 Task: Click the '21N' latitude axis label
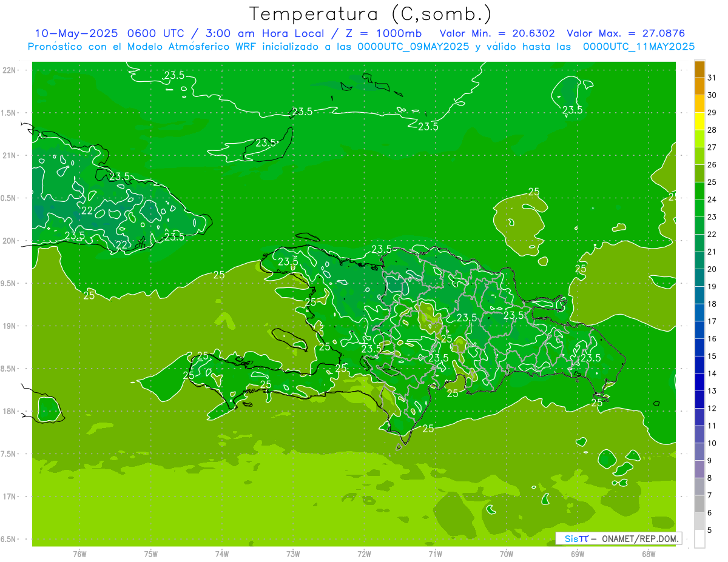coord(10,155)
